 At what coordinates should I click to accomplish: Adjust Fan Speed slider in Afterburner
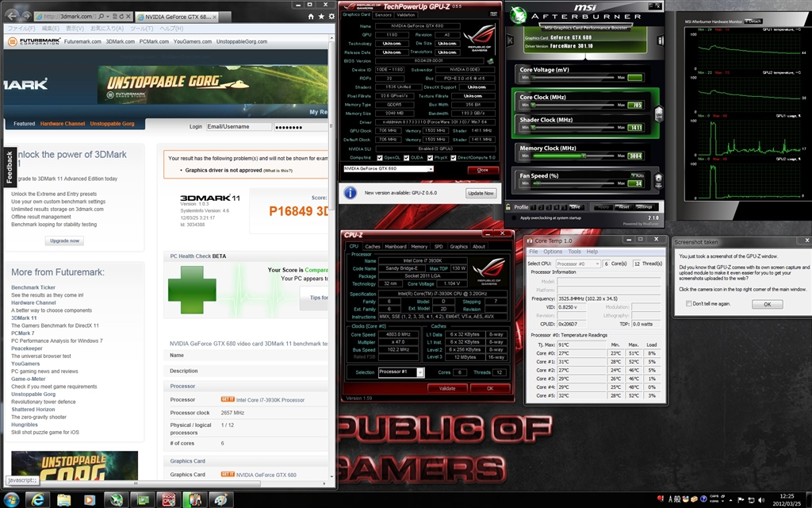click(x=573, y=183)
